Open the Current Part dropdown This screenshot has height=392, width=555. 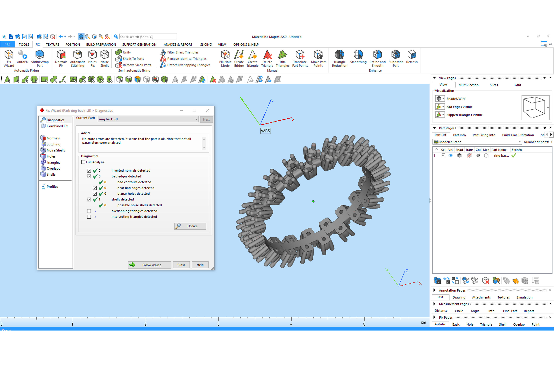coord(196,119)
